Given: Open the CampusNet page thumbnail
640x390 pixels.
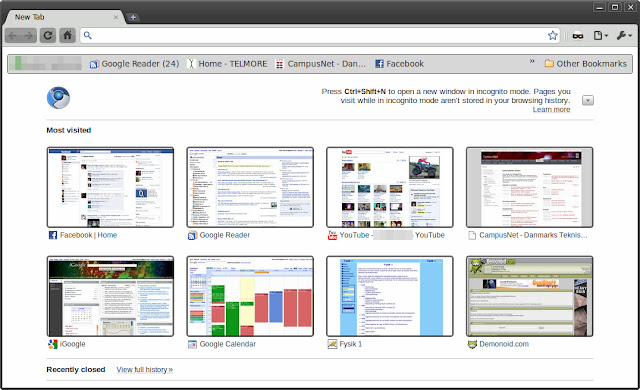Looking at the screenshot, I should pos(529,187).
